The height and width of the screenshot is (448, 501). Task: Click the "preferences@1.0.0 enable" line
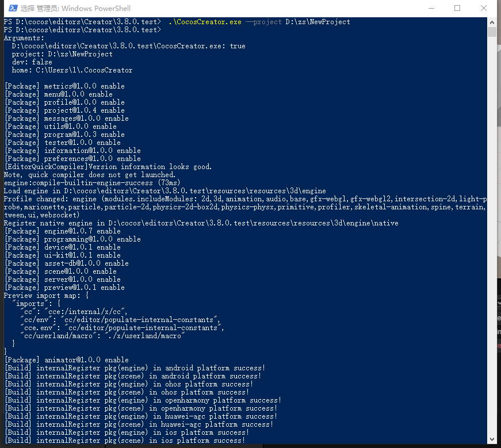click(x=73, y=159)
